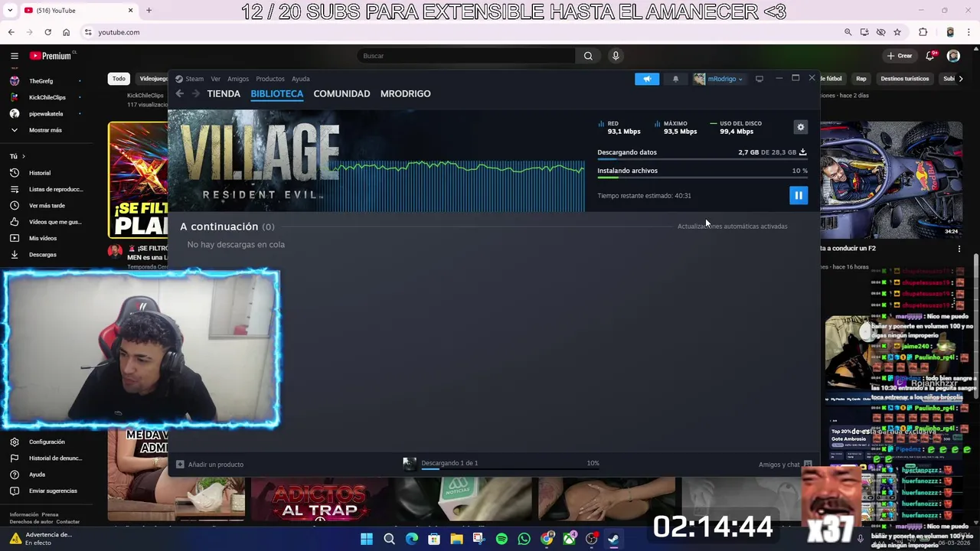Open a new Chrome tab
Image resolution: width=980 pixels, height=551 pixels.
point(149,11)
